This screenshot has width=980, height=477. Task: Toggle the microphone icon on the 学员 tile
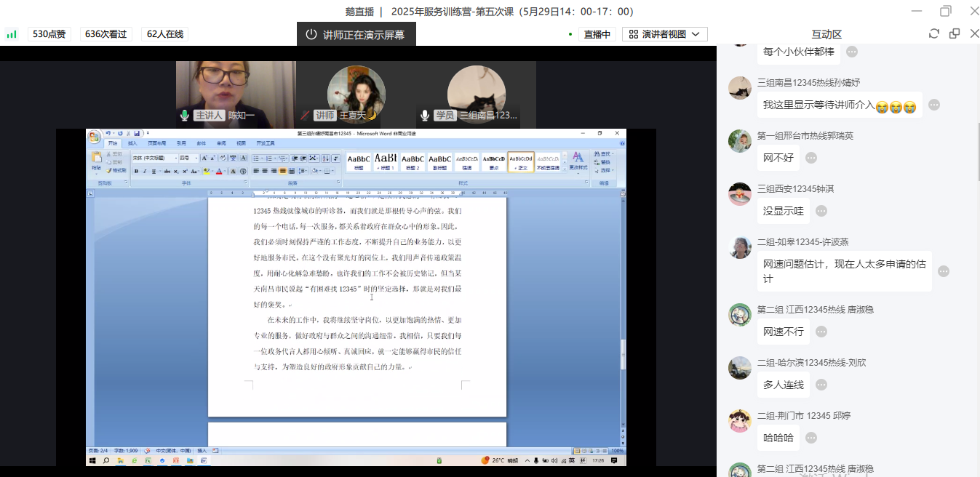425,116
